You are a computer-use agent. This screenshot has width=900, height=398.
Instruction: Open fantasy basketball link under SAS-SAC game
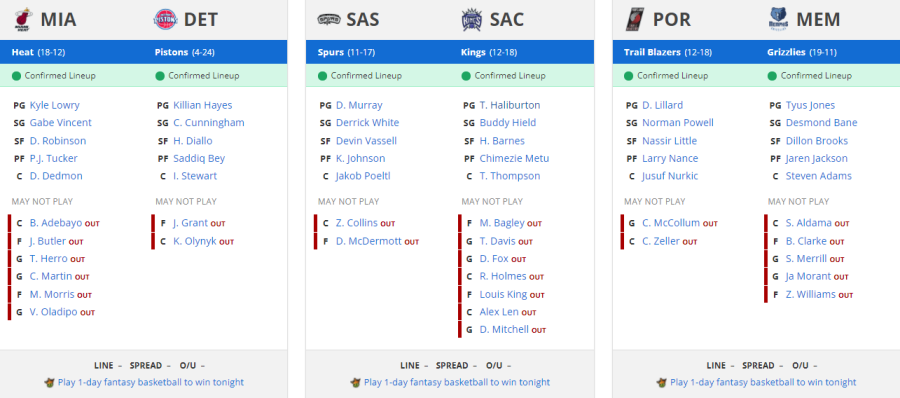pyautogui.click(x=457, y=382)
